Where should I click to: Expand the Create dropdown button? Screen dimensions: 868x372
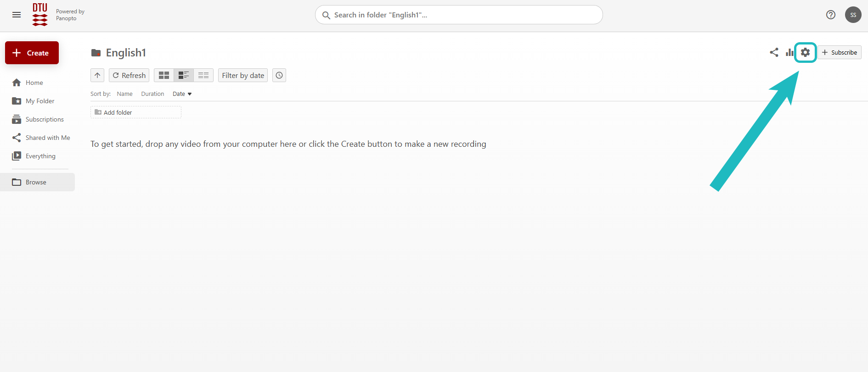(32, 53)
